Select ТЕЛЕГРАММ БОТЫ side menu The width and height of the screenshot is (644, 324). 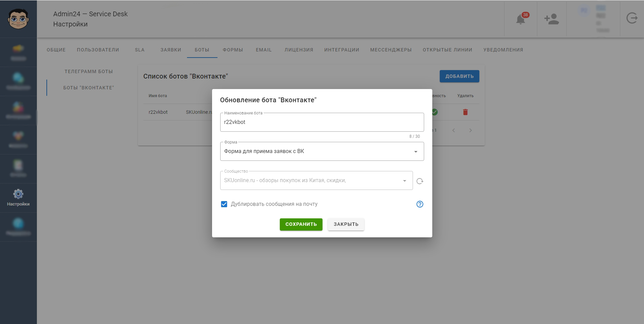89,71
